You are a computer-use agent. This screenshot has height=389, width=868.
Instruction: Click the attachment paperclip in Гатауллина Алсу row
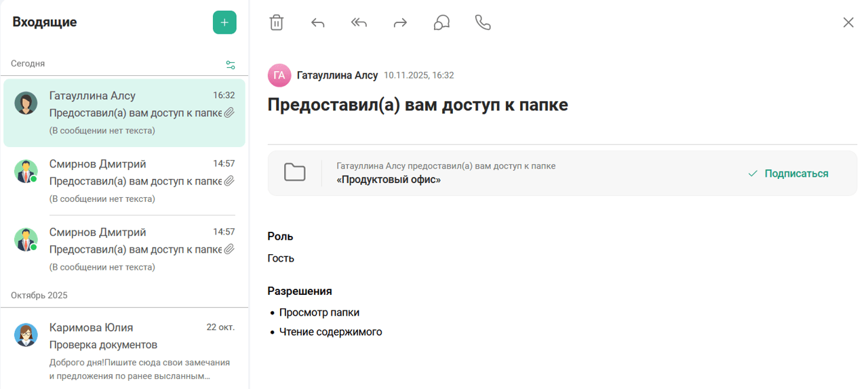click(x=229, y=112)
